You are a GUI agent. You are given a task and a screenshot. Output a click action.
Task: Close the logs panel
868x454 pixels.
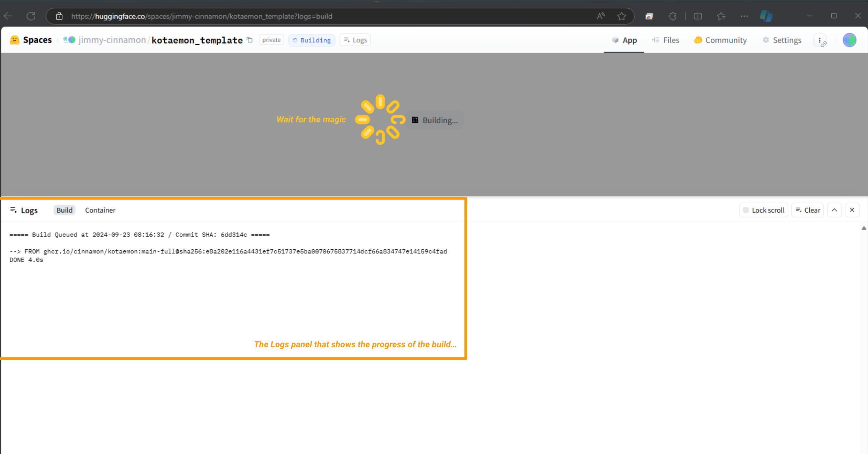[x=852, y=210]
